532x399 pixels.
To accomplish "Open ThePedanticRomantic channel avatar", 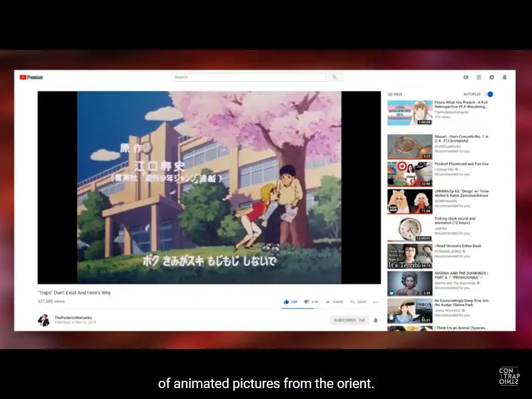I will click(44, 320).
